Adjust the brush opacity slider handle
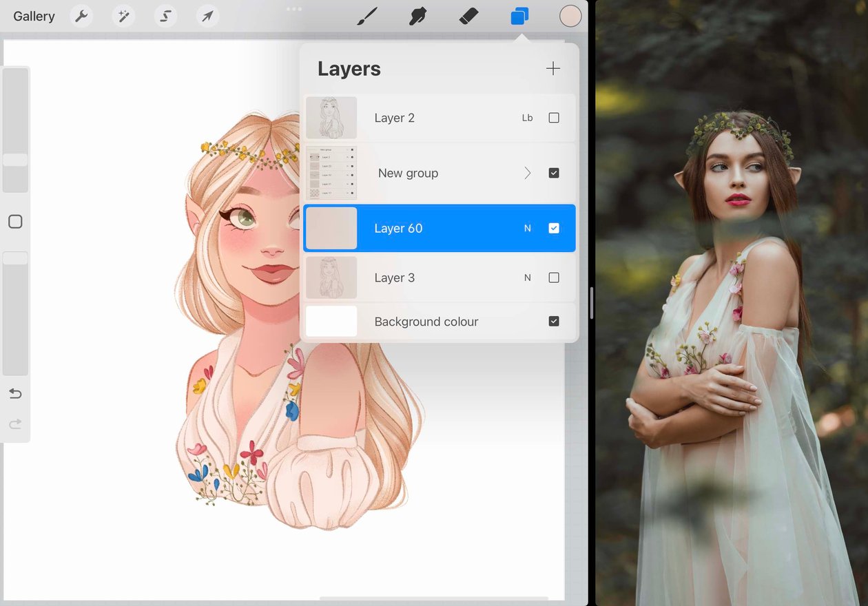Screen dimensions: 868x606 [15, 258]
